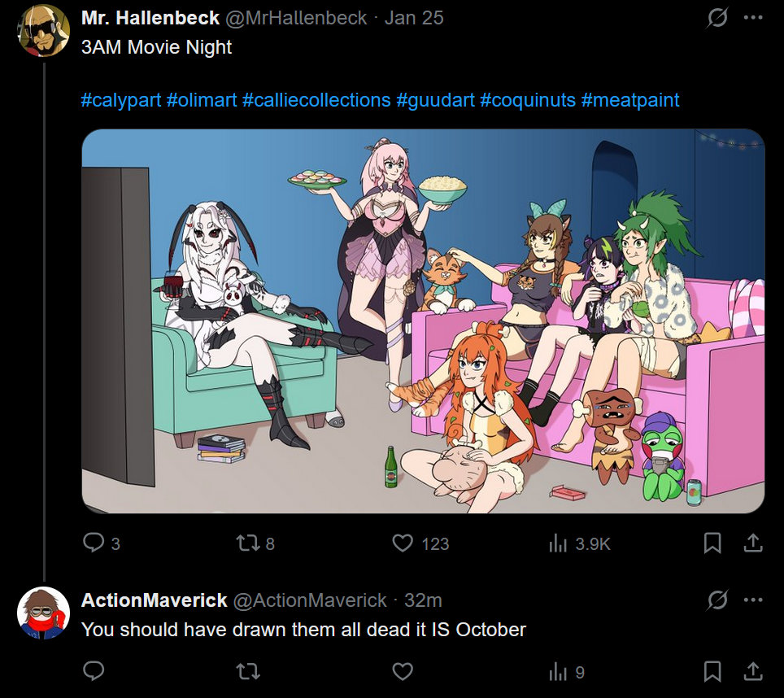
Task: Open more options on Mr. Hallenbeck's post
Action: [753, 18]
